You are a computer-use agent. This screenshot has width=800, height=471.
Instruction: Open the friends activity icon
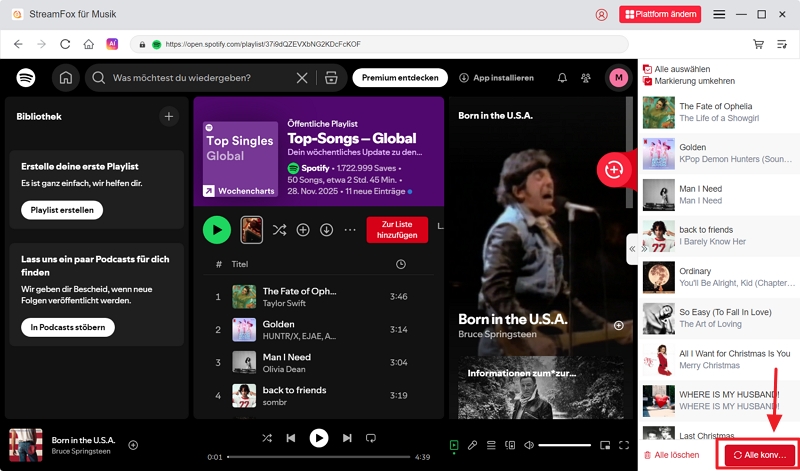coord(586,78)
